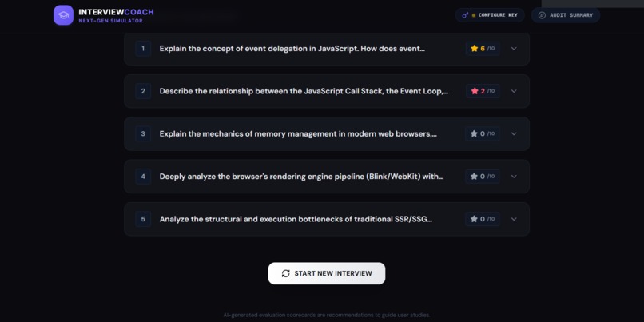Click the compass icon in Audit Summary
This screenshot has width=644, height=322.
543,15
